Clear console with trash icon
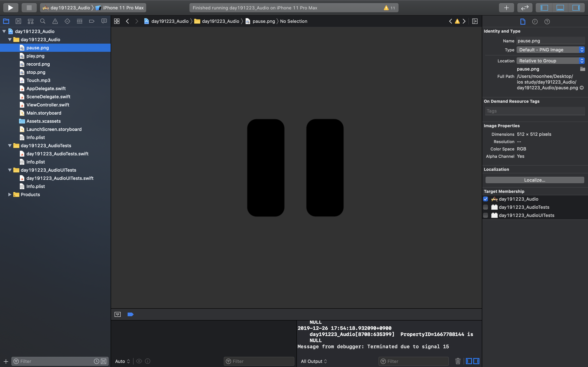The height and width of the screenshot is (367, 588). 458,361
